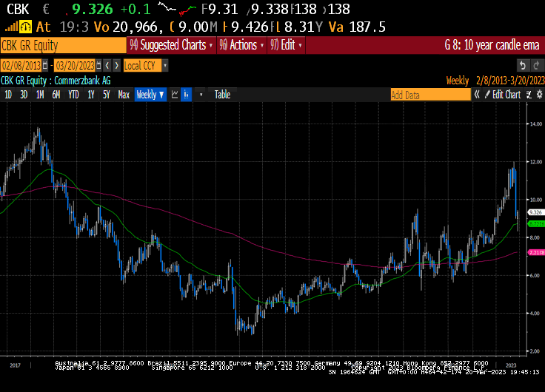Open Local CCY currency dropdown arrow

(x=165, y=65)
